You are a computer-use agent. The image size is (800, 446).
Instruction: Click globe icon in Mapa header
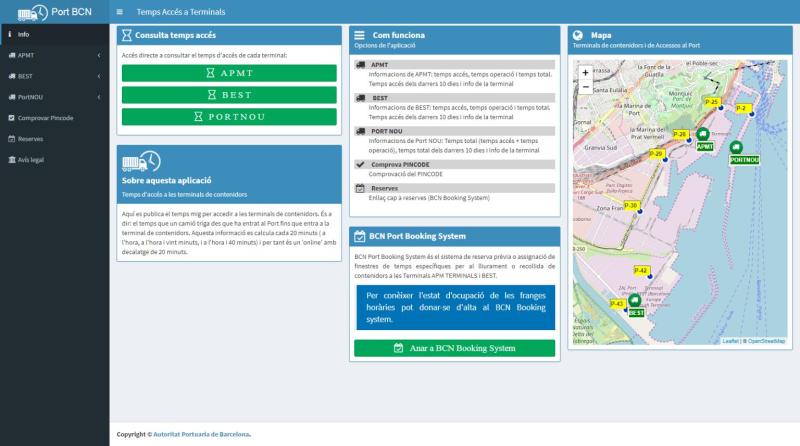click(578, 35)
